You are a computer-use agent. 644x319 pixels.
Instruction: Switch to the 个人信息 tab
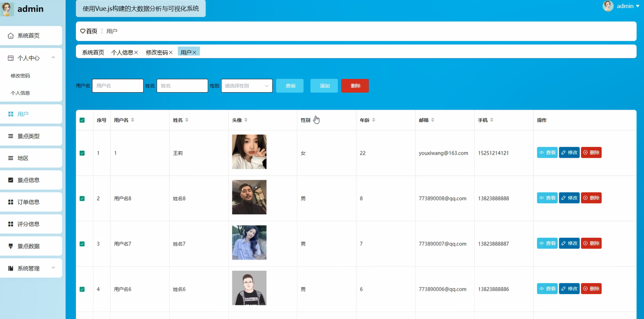click(122, 52)
